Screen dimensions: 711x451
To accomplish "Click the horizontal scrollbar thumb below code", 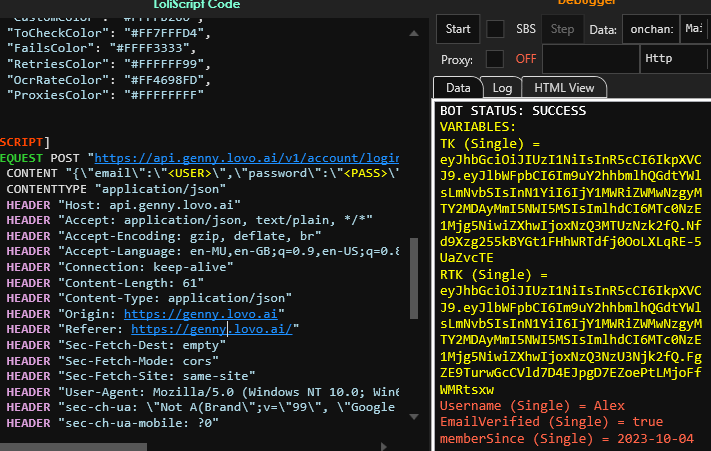I will point(73,447).
